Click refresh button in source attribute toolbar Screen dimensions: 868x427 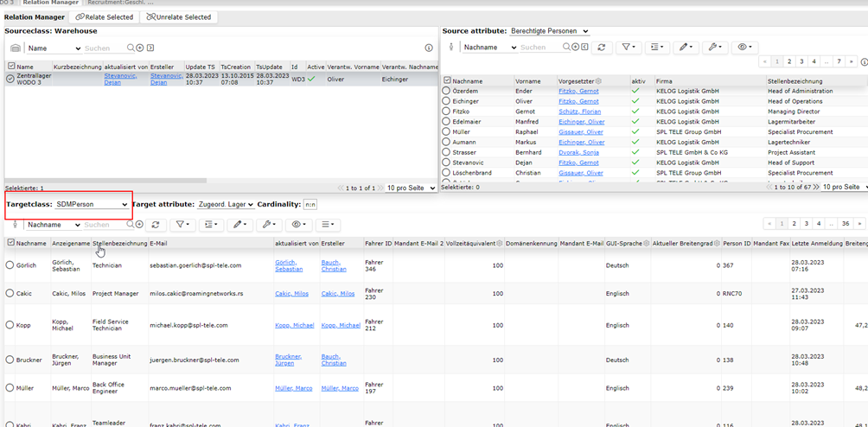pos(602,48)
